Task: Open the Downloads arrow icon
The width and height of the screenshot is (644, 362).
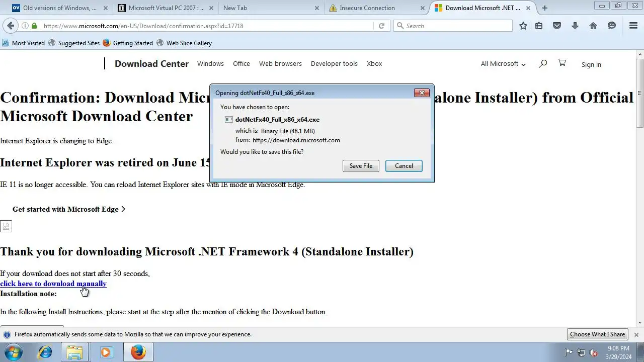Action: point(575,26)
